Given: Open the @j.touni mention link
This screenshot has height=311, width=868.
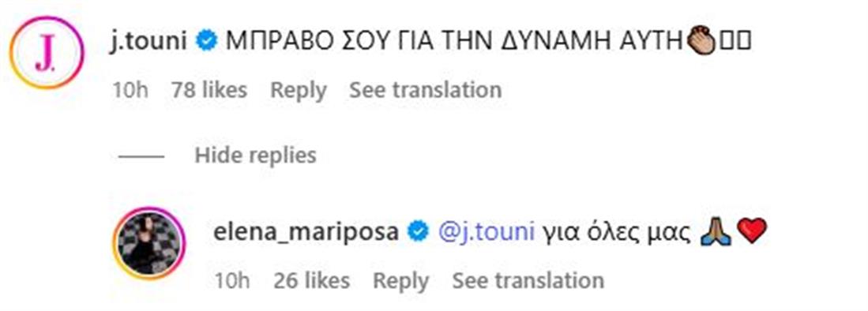Looking at the screenshot, I should (x=487, y=232).
